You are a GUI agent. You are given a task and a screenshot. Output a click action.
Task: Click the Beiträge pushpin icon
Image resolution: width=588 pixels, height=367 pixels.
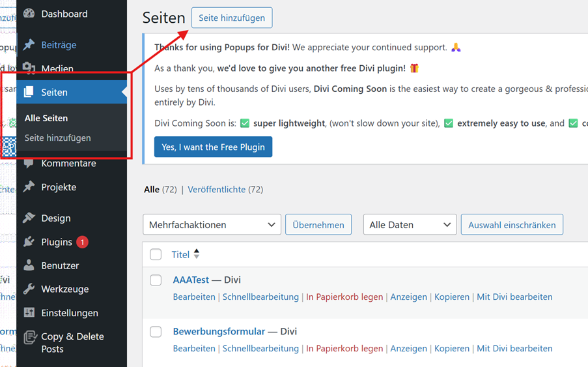coord(29,45)
